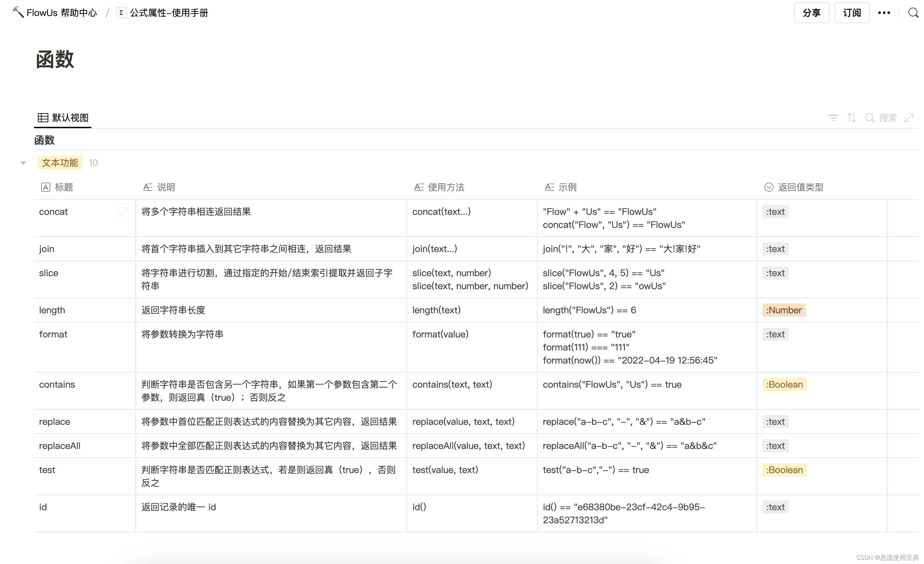The width and height of the screenshot is (924, 564).
Task: Click the 分享 button
Action: [x=811, y=12]
